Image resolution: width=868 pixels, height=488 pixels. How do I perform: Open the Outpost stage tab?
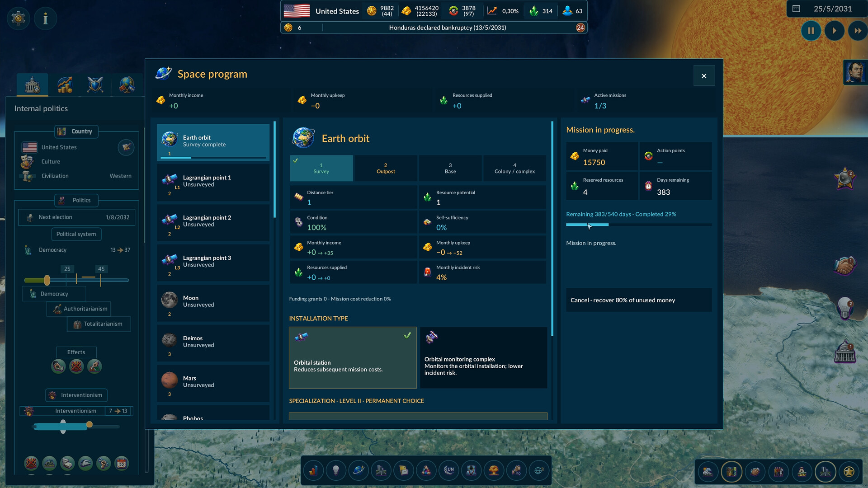coord(386,169)
